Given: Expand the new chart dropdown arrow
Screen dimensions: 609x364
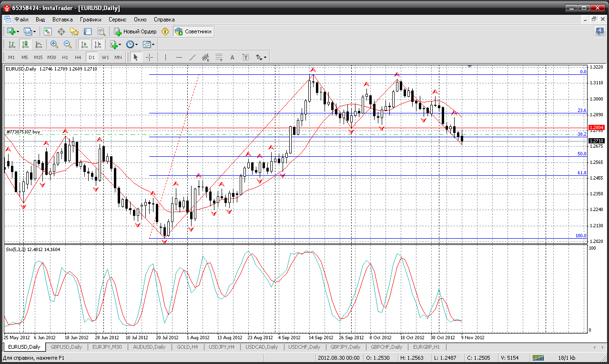Looking at the screenshot, I should tap(18, 31).
